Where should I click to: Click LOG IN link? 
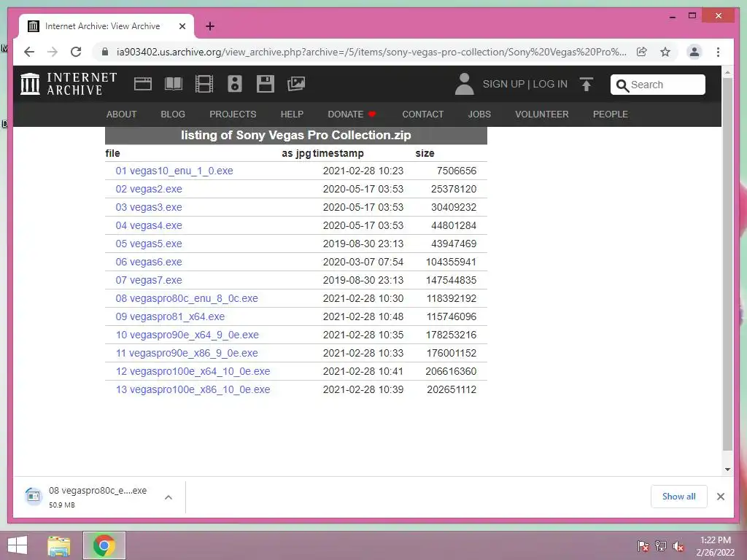[x=550, y=85]
